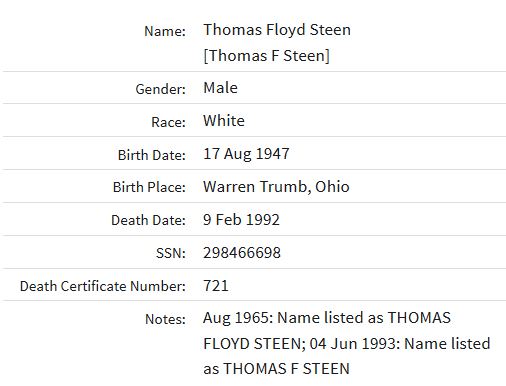Click the Death Date label
This screenshot has width=506, height=386.
(x=148, y=220)
